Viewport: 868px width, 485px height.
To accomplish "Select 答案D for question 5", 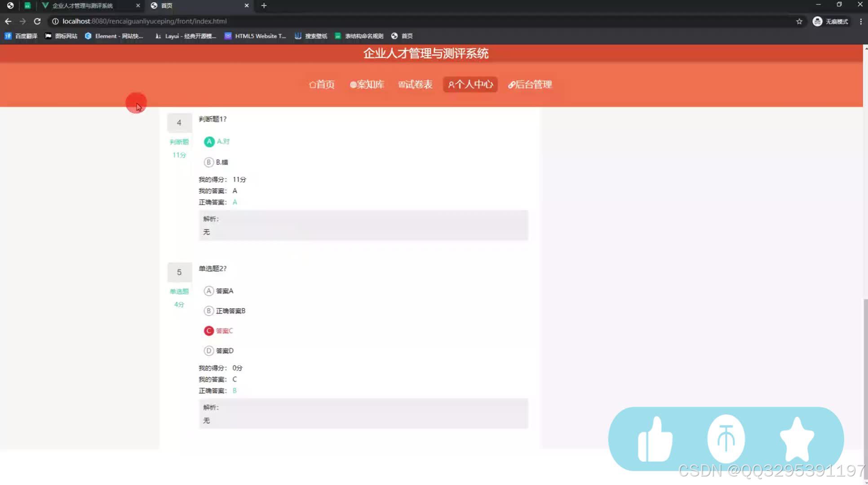I will pos(219,351).
